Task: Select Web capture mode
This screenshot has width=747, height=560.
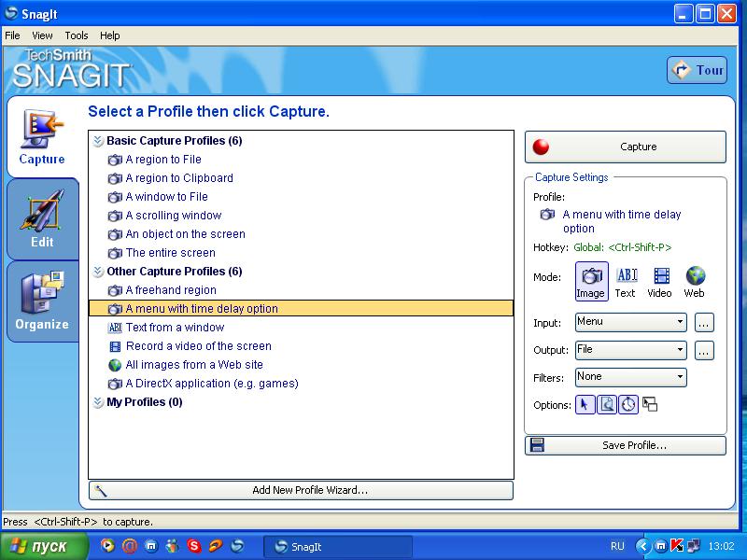Action: click(695, 282)
